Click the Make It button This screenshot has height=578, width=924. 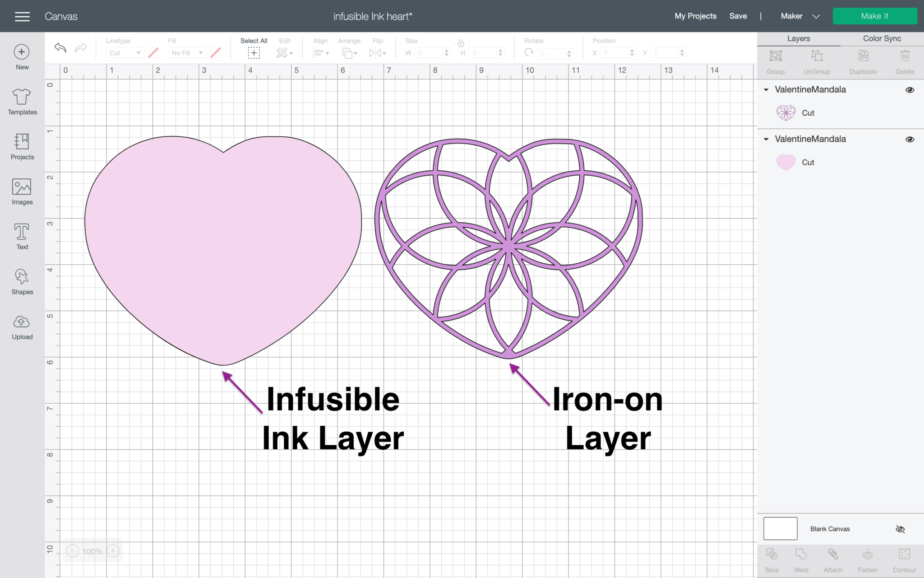(x=874, y=16)
